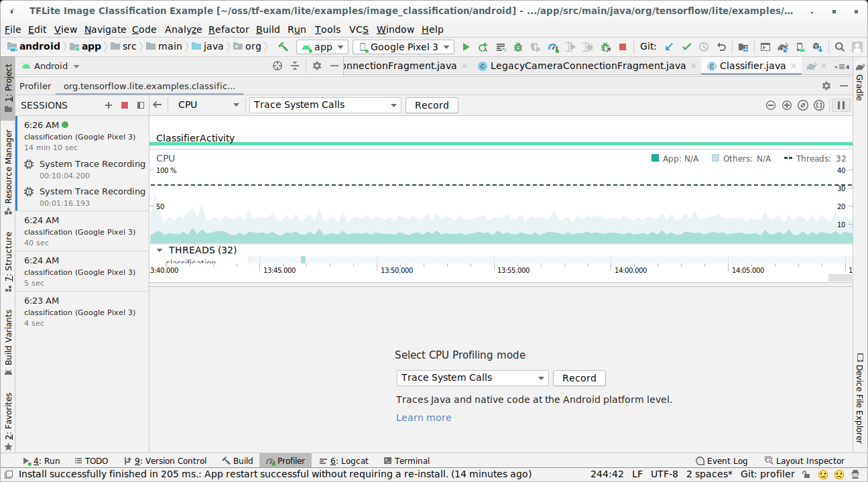This screenshot has height=482, width=868.
Task: Open the Learn more link
Action: tap(424, 418)
